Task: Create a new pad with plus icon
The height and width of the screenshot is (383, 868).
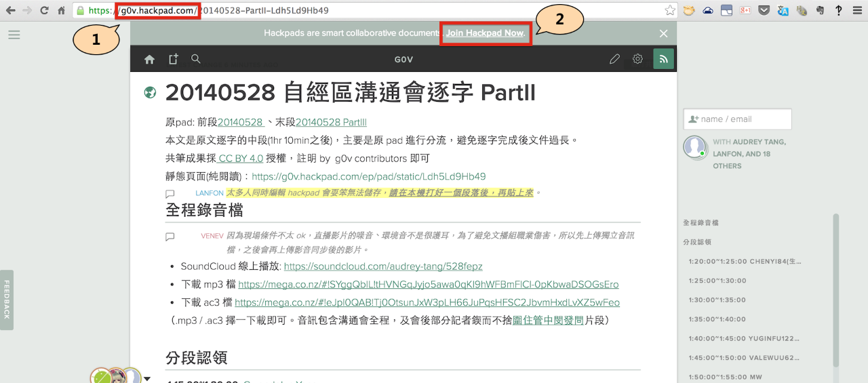Action: click(173, 59)
